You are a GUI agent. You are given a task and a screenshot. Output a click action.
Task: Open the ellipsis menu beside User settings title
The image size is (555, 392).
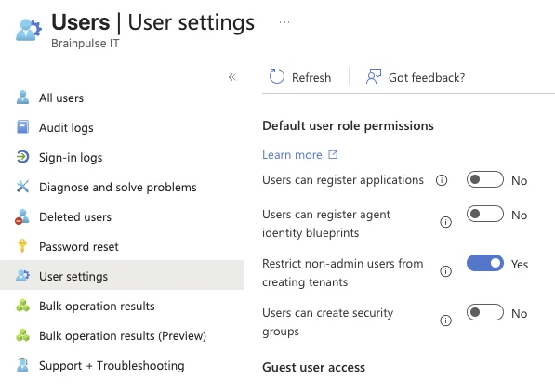tap(284, 22)
